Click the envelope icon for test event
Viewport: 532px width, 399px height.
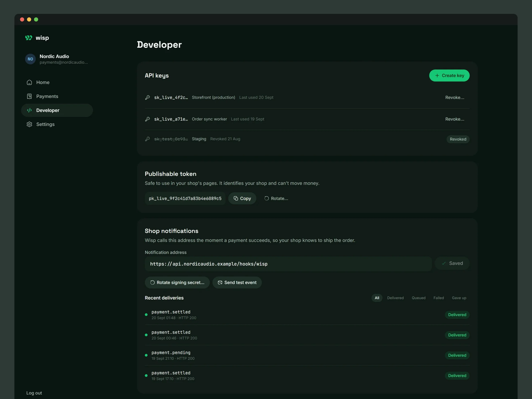[220, 283]
